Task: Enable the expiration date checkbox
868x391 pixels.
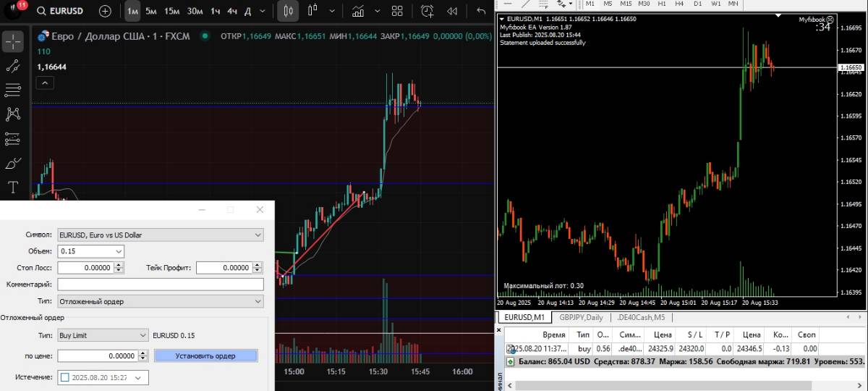Action: click(x=65, y=377)
